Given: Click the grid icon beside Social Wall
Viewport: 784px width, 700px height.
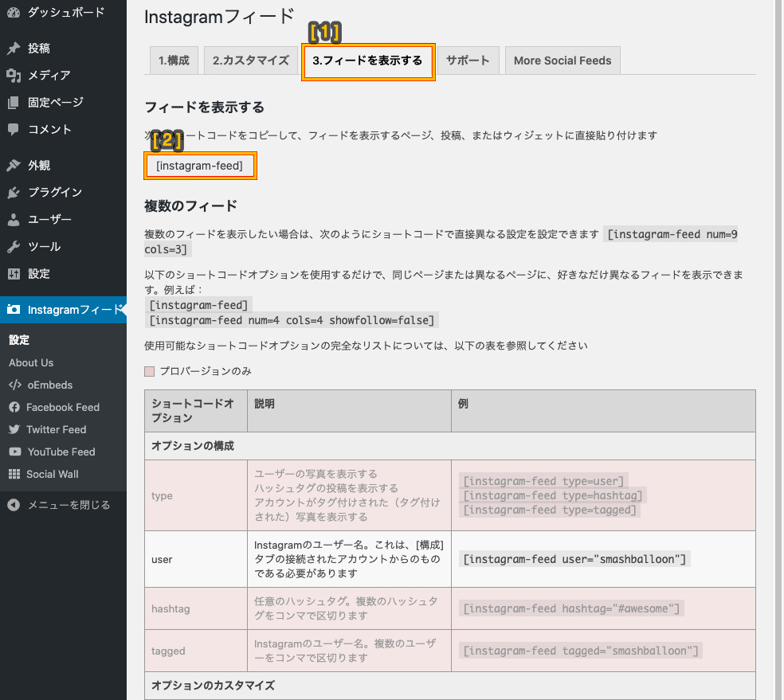Looking at the screenshot, I should pos(14,474).
